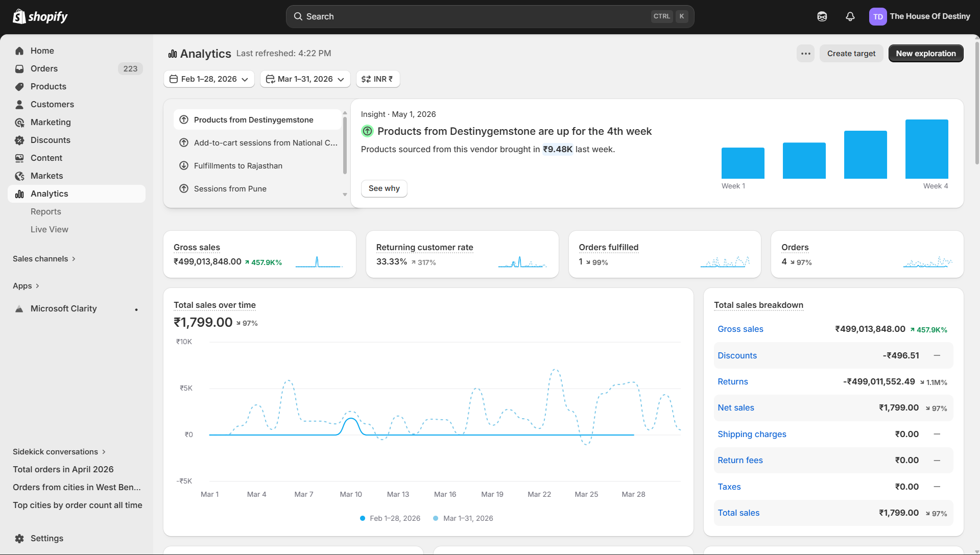980x555 pixels.
Task: Select Add-to-cart sessions from National insight
Action: (257, 142)
